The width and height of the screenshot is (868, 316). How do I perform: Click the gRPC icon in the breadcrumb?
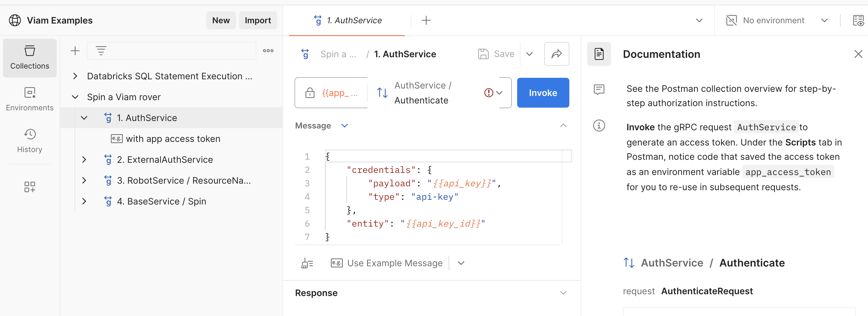pyautogui.click(x=305, y=54)
